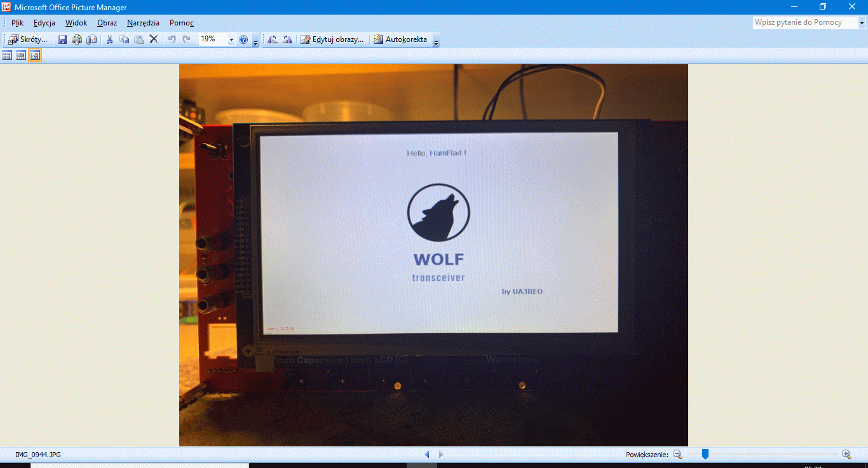868x468 pixels.
Task: Zoom out using the minus magnifier
Action: pos(677,454)
